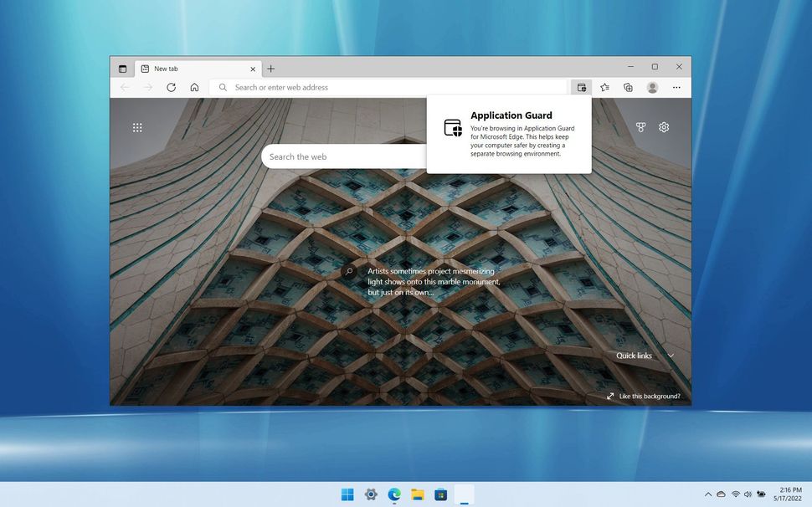
Task: Click the Back navigation arrow
Action: [124, 87]
